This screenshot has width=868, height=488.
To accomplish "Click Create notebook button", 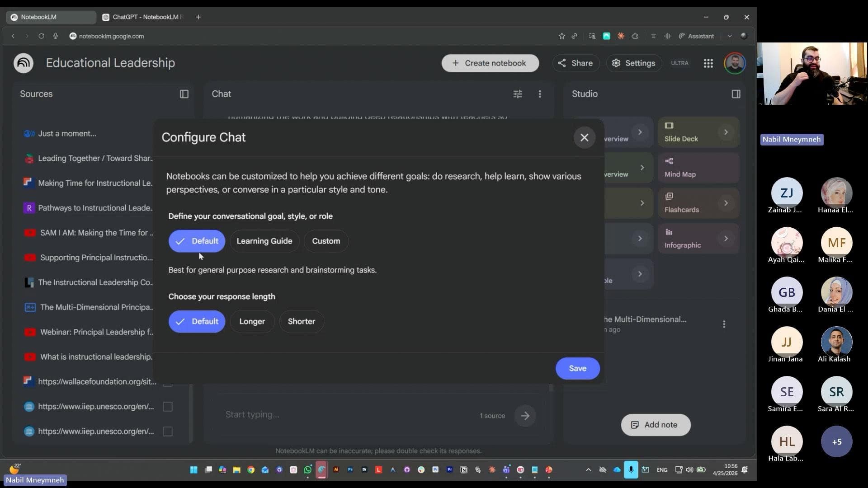I will click(x=490, y=63).
